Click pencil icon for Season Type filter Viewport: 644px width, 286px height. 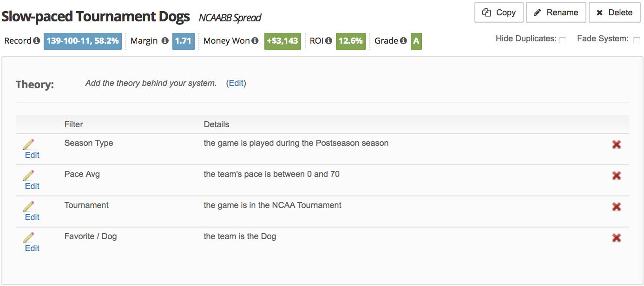click(x=28, y=144)
